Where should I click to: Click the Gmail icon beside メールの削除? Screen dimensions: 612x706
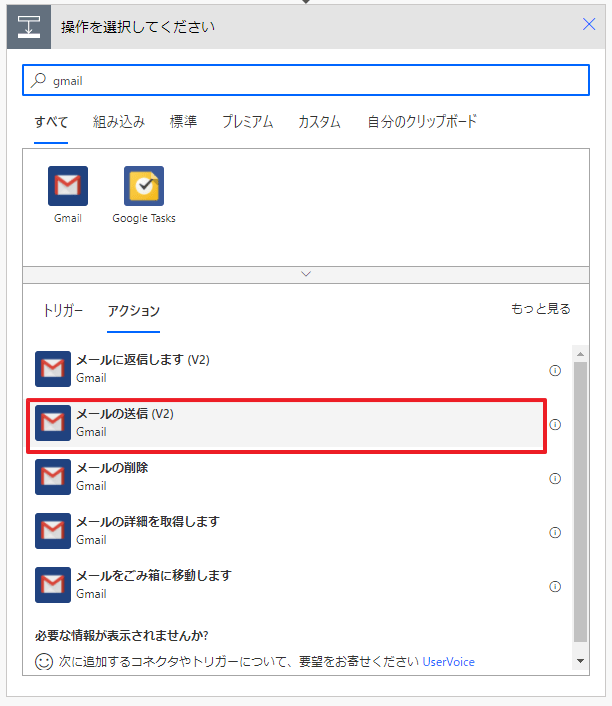pos(53,477)
